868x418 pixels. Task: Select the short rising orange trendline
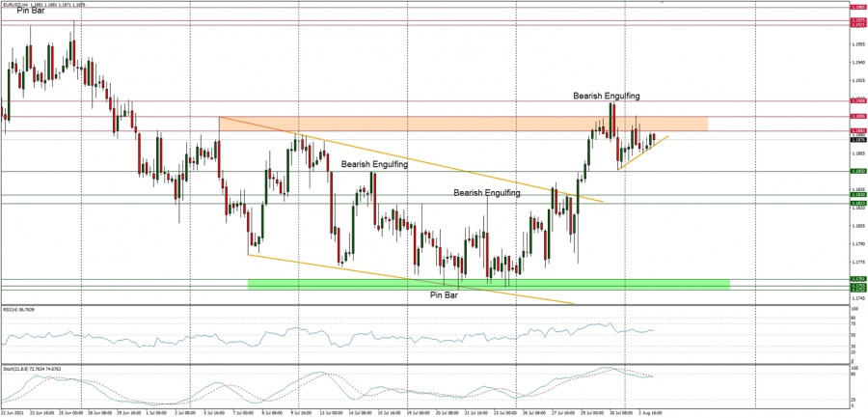click(x=642, y=152)
